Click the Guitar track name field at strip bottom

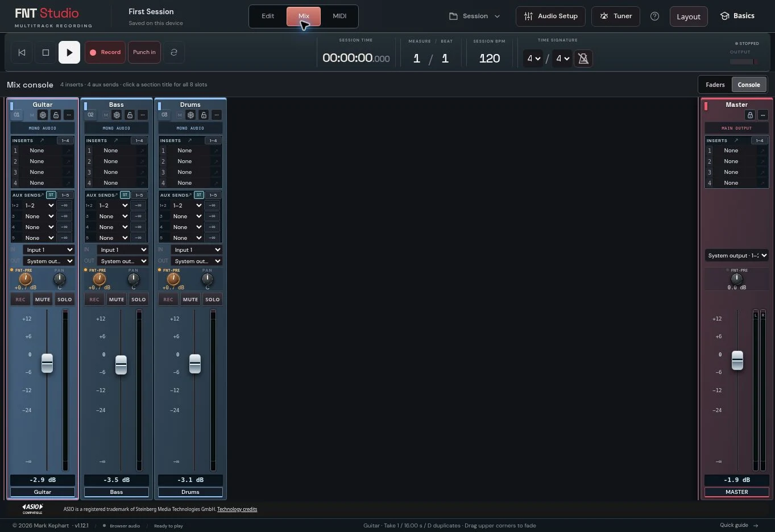click(43, 492)
